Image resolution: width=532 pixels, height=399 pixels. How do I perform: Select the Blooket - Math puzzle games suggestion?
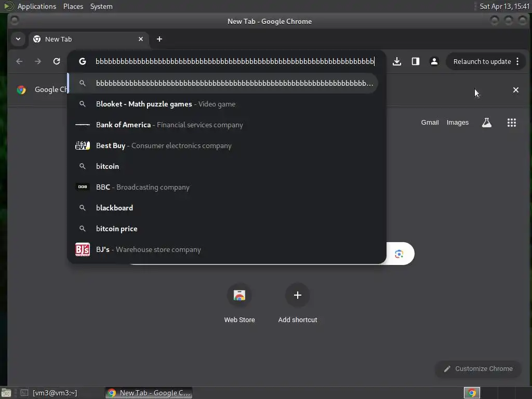tap(222, 104)
